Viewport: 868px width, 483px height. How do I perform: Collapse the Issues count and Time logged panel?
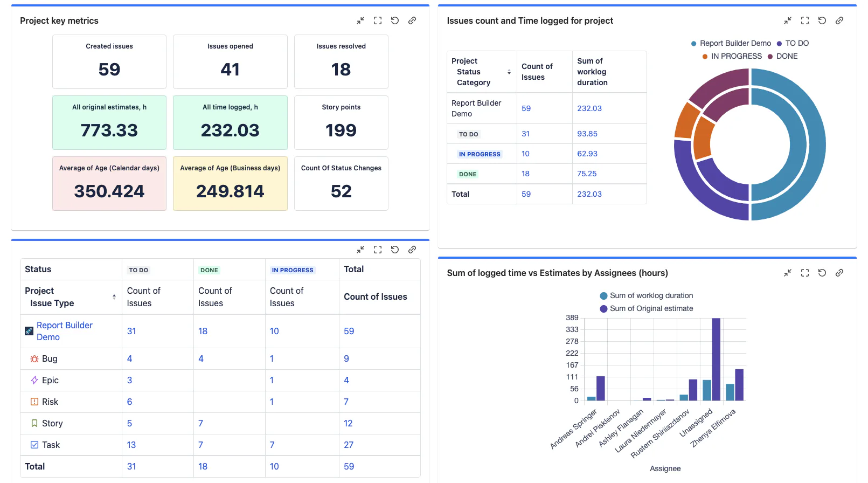pyautogui.click(x=788, y=20)
